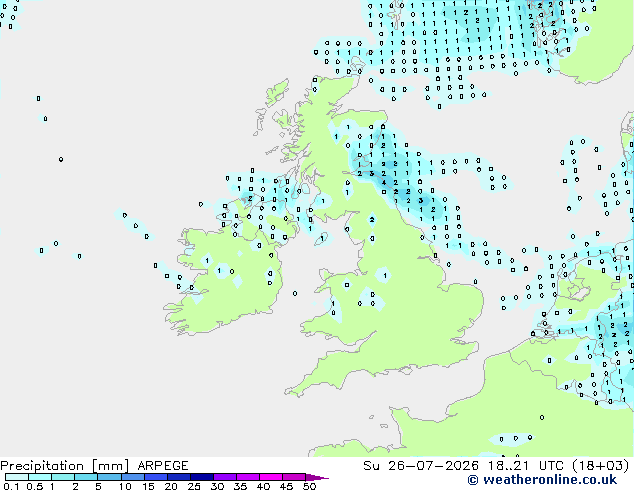Click the '15' legend scale label
The image size is (634, 490).
(x=148, y=486)
